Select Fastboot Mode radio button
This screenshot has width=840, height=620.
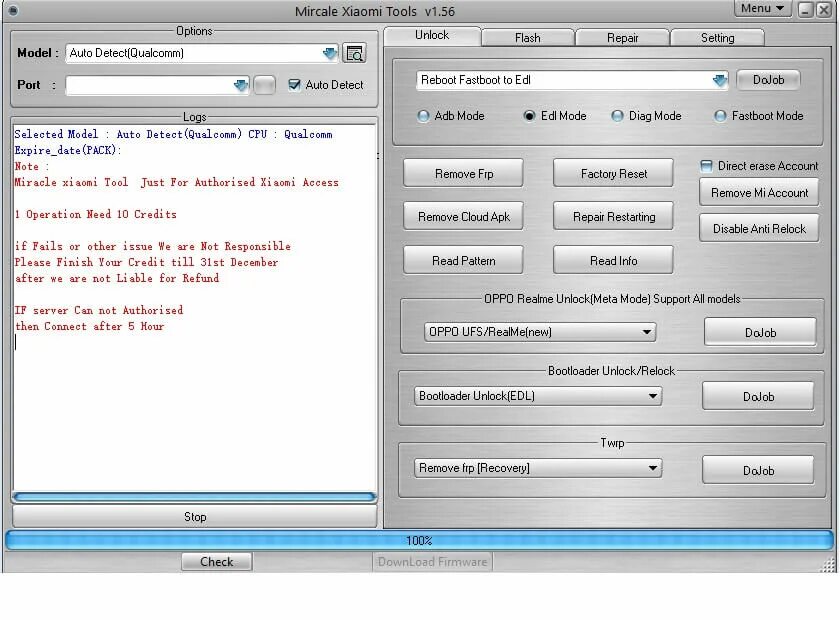720,116
